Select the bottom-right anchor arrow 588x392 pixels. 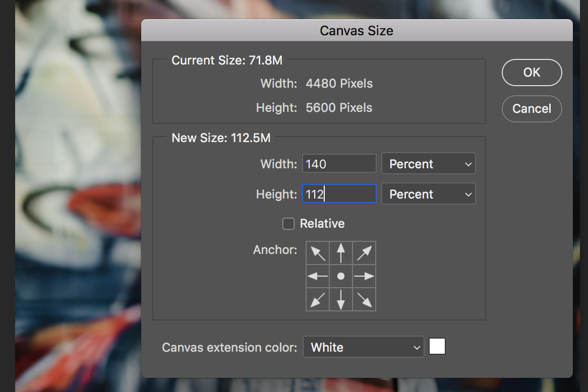click(x=364, y=299)
